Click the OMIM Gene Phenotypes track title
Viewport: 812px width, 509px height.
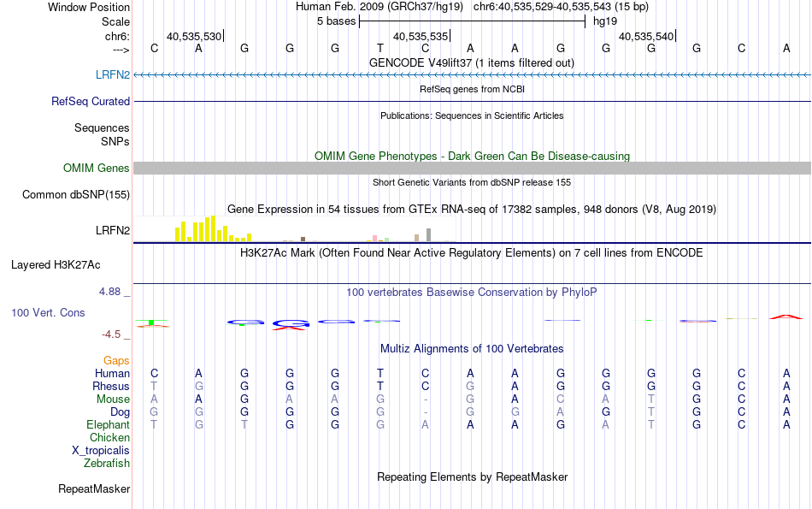[x=472, y=156]
